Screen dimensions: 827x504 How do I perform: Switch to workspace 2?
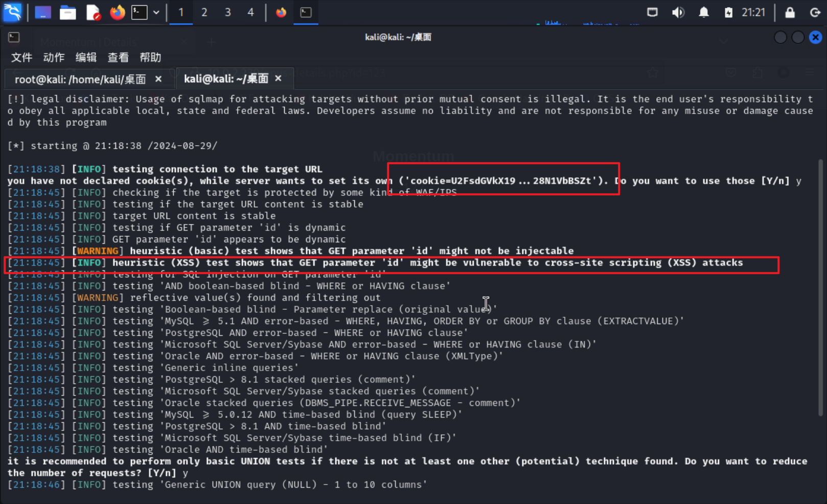pyautogui.click(x=204, y=12)
